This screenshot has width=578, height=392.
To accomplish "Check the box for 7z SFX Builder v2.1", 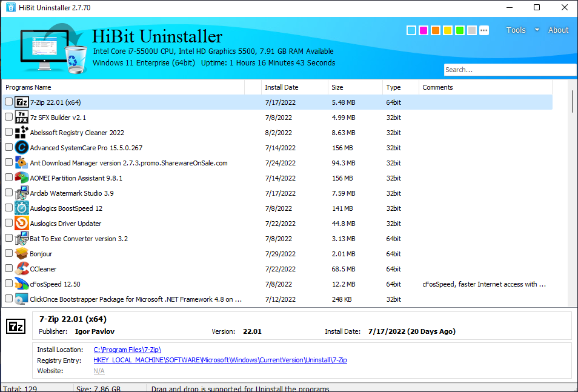I will [x=9, y=117].
